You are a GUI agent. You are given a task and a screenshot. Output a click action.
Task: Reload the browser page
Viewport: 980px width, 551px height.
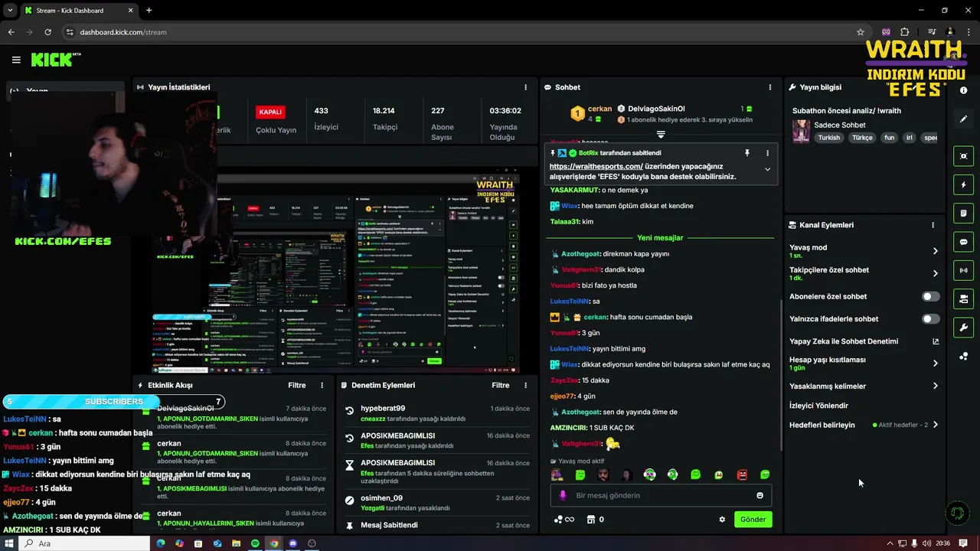(x=47, y=32)
